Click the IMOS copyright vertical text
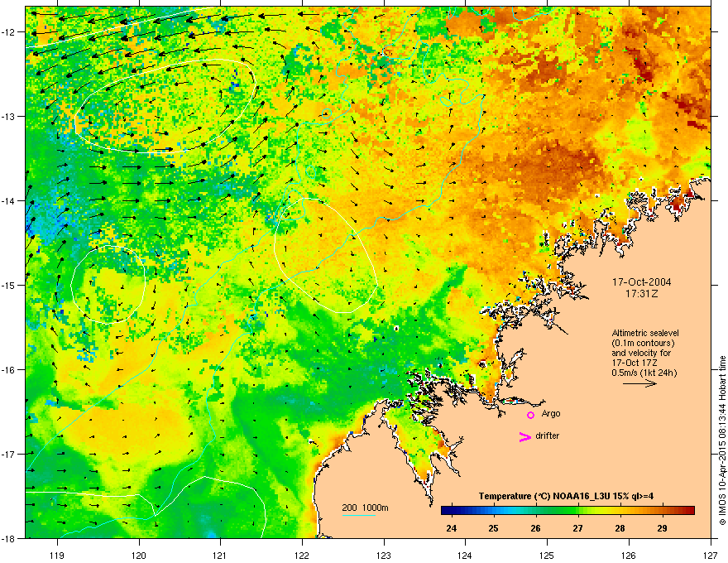 pos(722,440)
